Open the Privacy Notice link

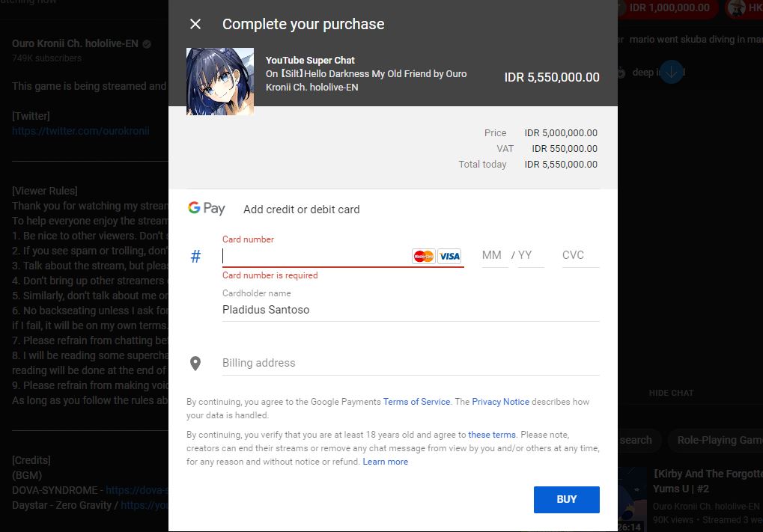point(500,402)
